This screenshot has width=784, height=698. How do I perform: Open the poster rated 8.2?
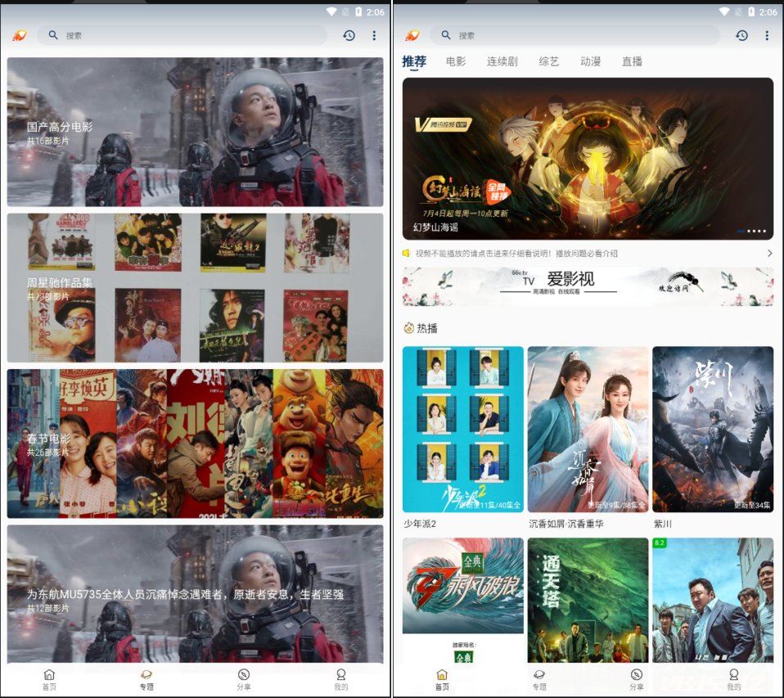713,600
